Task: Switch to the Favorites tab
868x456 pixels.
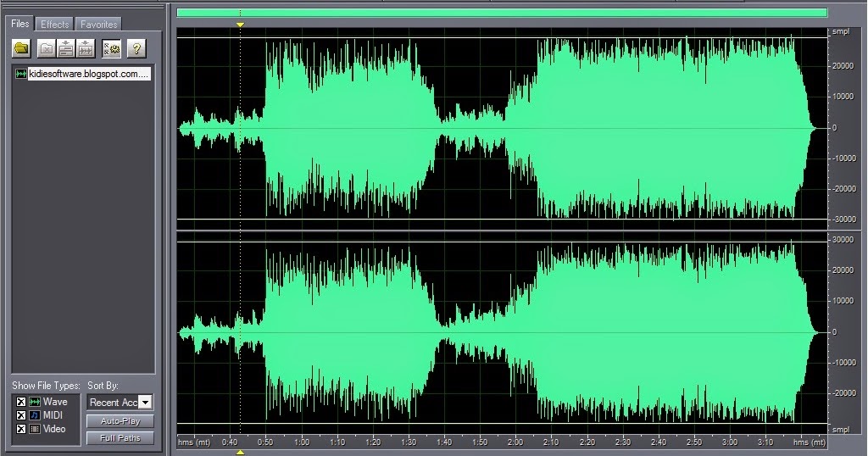Action: [x=98, y=25]
